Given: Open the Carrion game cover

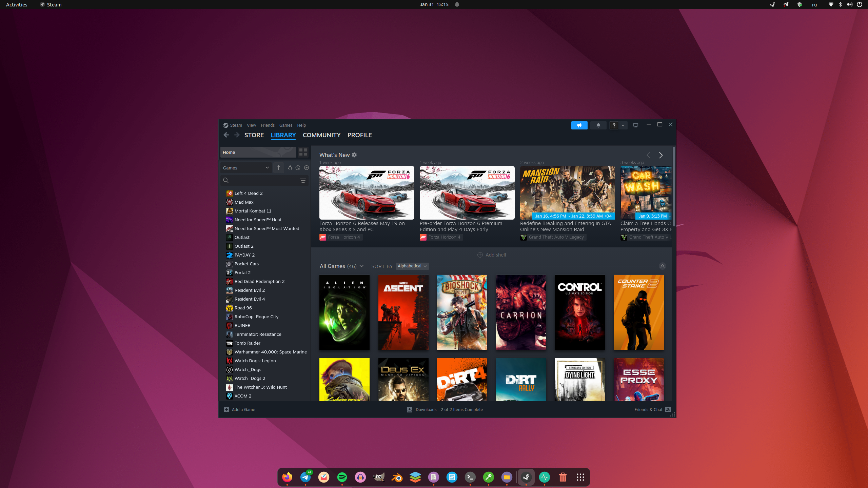Looking at the screenshot, I should click(521, 312).
